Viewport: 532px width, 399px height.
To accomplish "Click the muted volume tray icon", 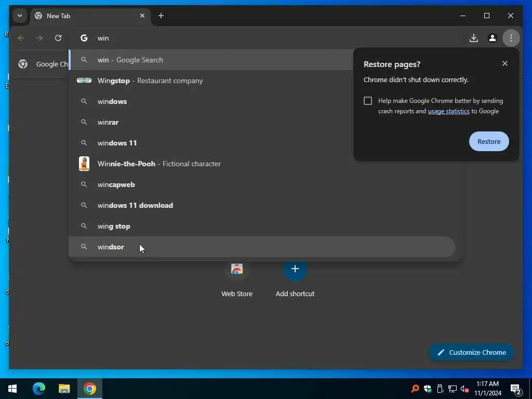I will click(465, 389).
